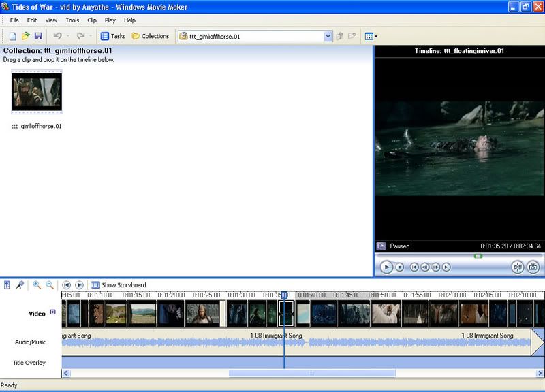Screen dimensions: 545x392
Task: Click the Stop button in the monitor
Action: [x=400, y=267]
